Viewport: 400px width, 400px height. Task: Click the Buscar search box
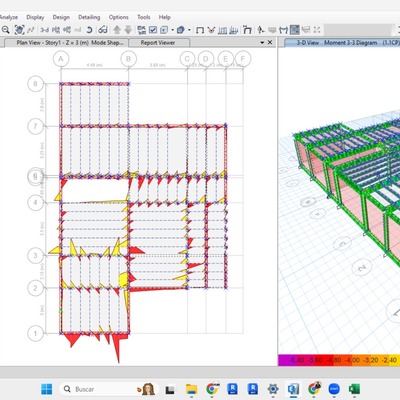(110, 389)
